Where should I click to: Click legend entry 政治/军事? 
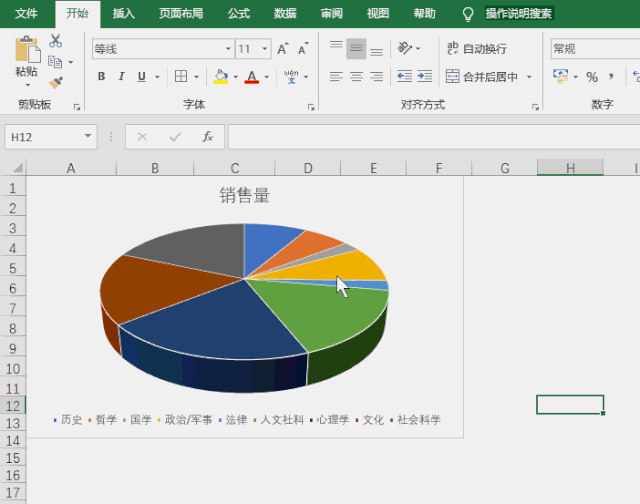185,420
